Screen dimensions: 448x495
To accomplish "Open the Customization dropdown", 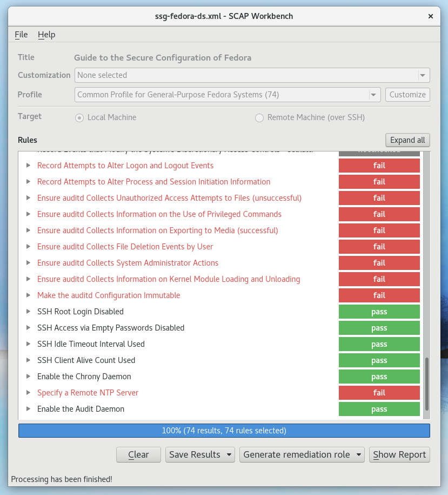I will coord(252,75).
